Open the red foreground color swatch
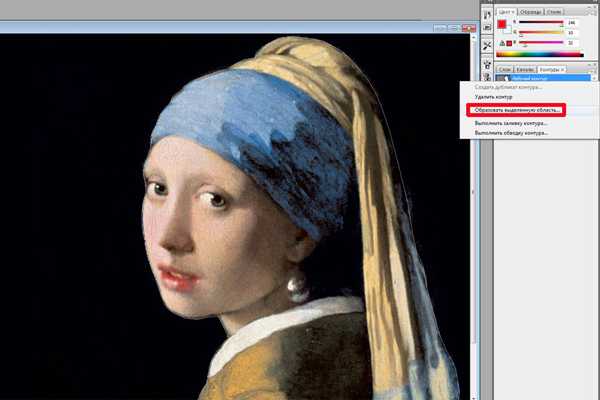The image size is (600, 400). click(x=502, y=24)
